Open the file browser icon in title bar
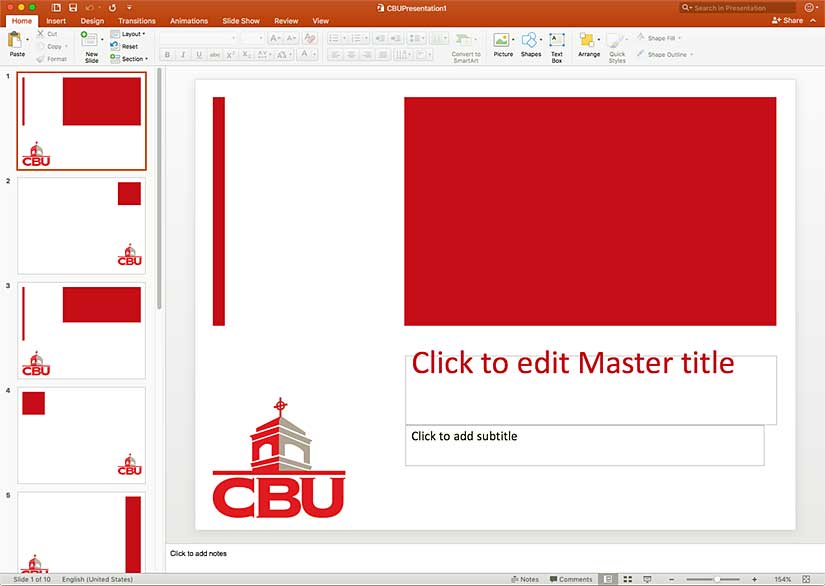Viewport: 825px width, 586px height. [x=56, y=7]
